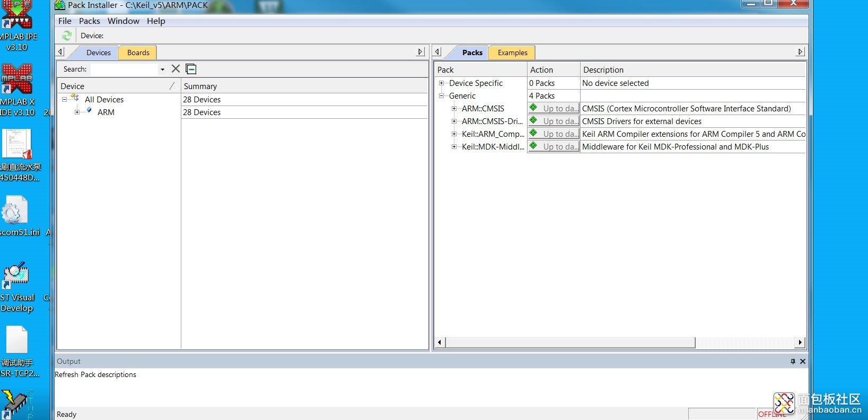Switch to the Packs tab
This screenshot has width=868, height=420.
click(x=472, y=52)
